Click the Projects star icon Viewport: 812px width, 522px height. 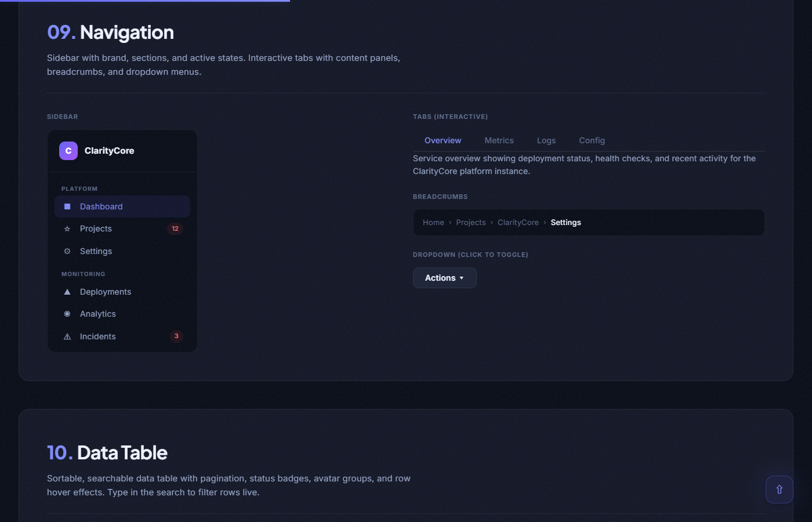click(67, 229)
